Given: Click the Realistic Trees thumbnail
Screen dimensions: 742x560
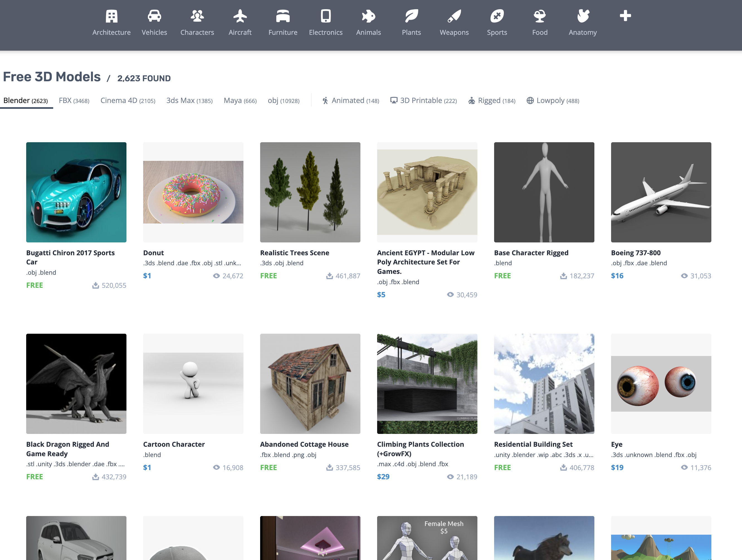Looking at the screenshot, I should [310, 192].
